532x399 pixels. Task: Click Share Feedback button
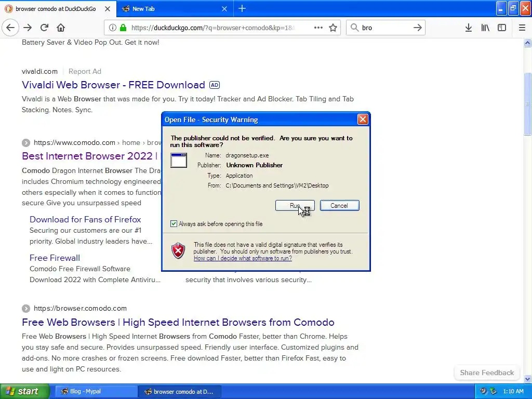(487, 373)
